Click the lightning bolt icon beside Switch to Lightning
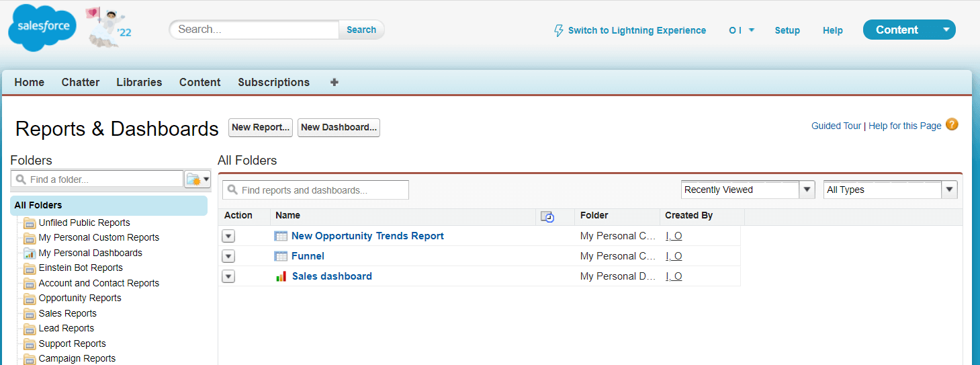 [559, 30]
